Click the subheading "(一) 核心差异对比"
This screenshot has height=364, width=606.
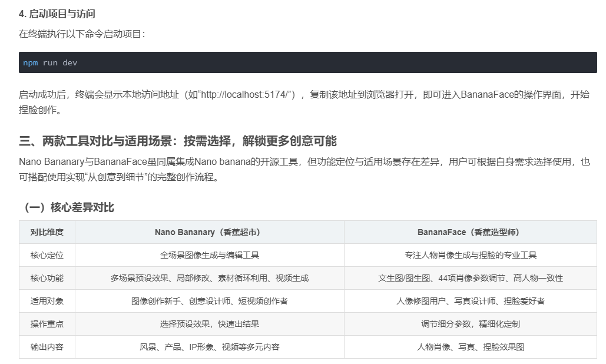(69, 207)
